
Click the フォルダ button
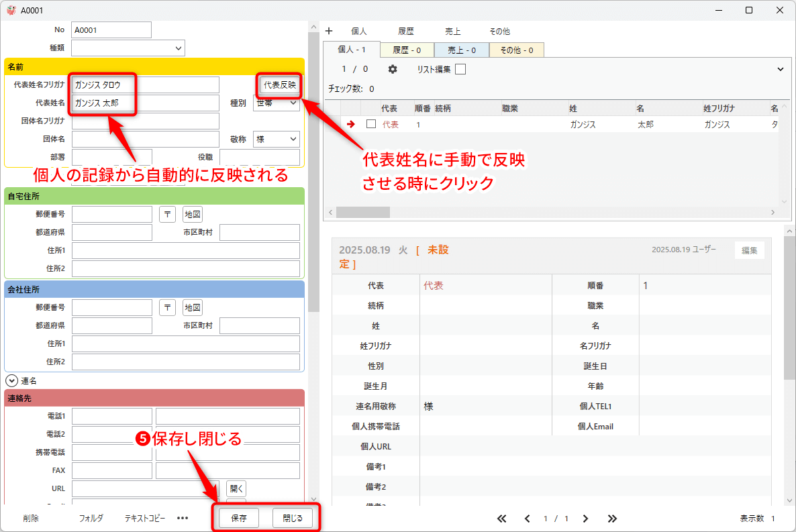[x=91, y=519]
